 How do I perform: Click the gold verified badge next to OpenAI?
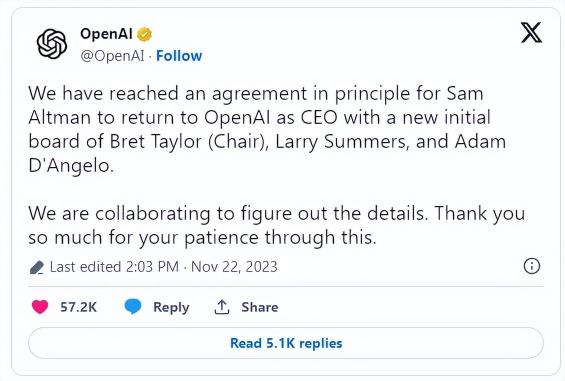click(x=144, y=35)
